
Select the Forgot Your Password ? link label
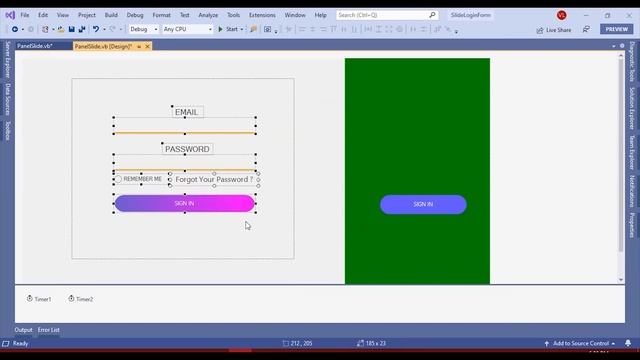click(214, 180)
